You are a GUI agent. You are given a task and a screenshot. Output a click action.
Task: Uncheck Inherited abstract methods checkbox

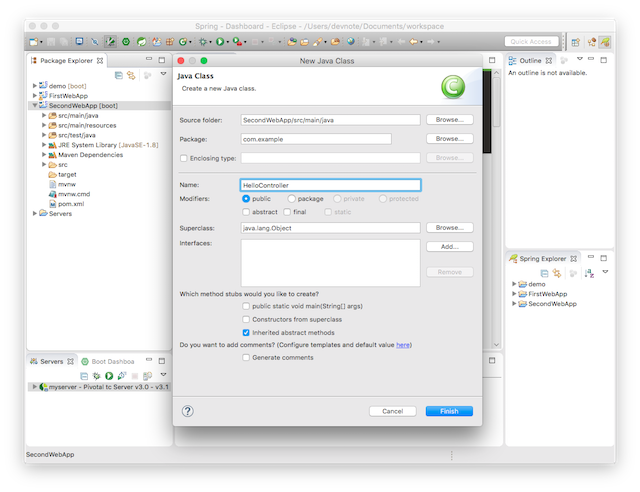(x=246, y=333)
